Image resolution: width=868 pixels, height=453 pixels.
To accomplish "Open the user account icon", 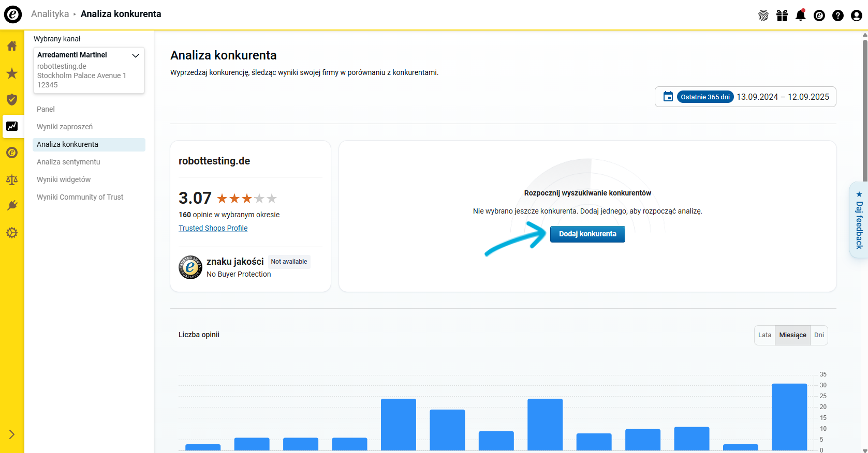I will click(x=856, y=16).
